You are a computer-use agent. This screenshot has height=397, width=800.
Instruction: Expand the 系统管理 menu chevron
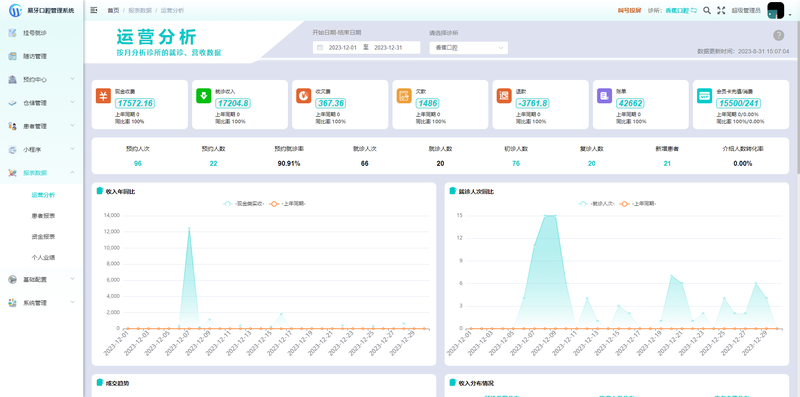coord(72,303)
